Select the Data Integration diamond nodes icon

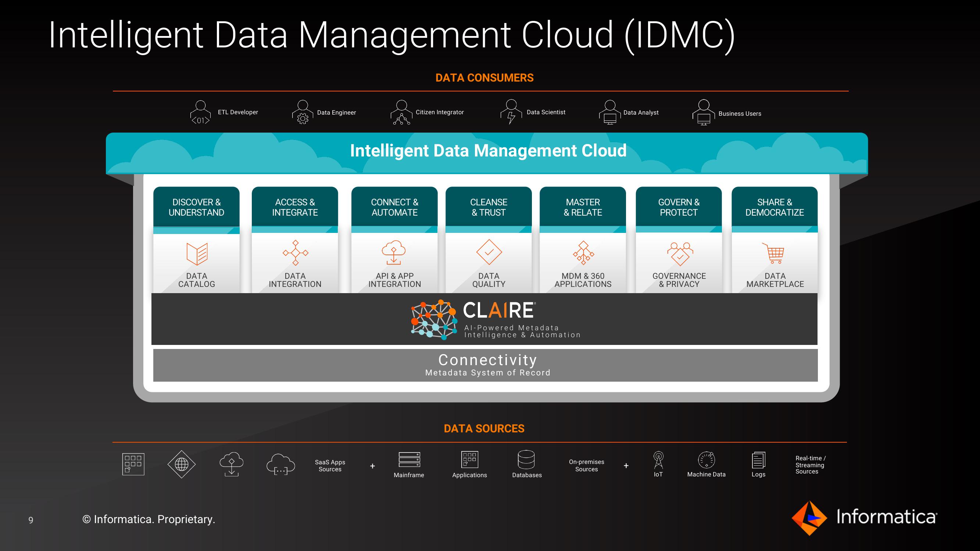295,252
